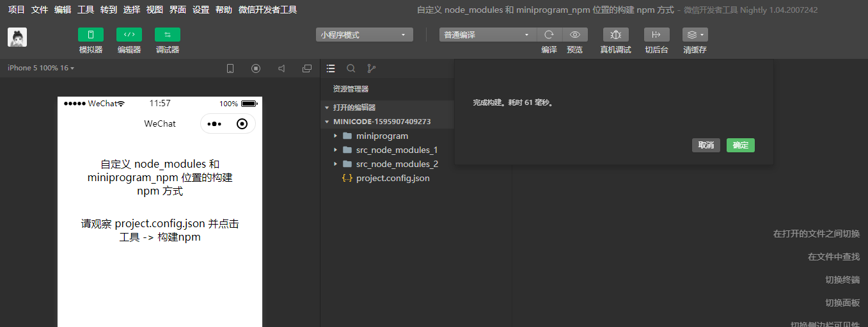
Task: Expand the src_node_modules_2 folder
Action: pyautogui.click(x=387, y=164)
